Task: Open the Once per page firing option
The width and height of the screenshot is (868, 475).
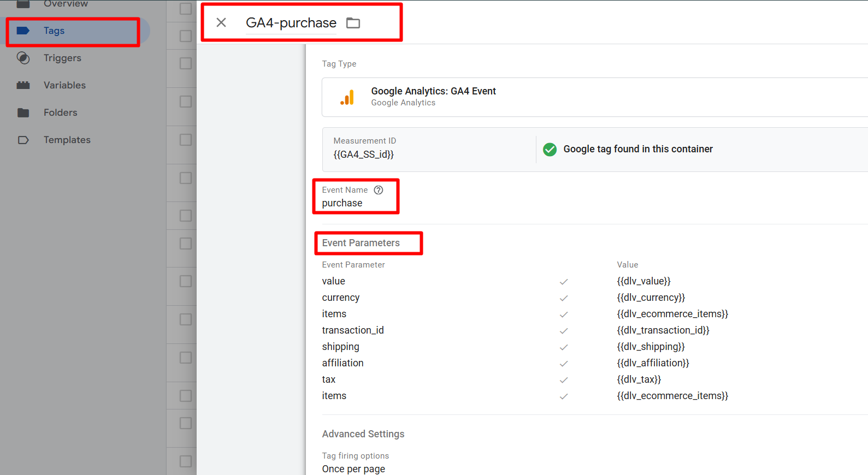Action: click(353, 469)
